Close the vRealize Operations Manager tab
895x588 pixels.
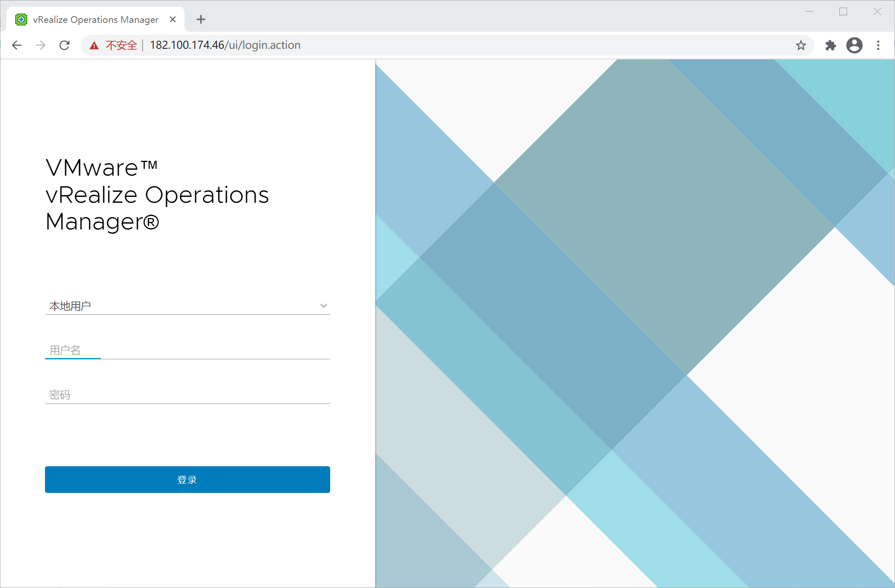pos(173,19)
